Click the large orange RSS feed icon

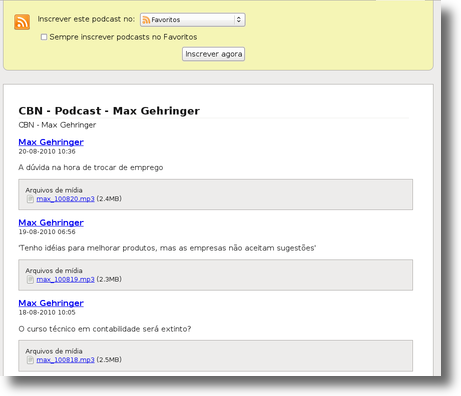pyautogui.click(x=22, y=22)
